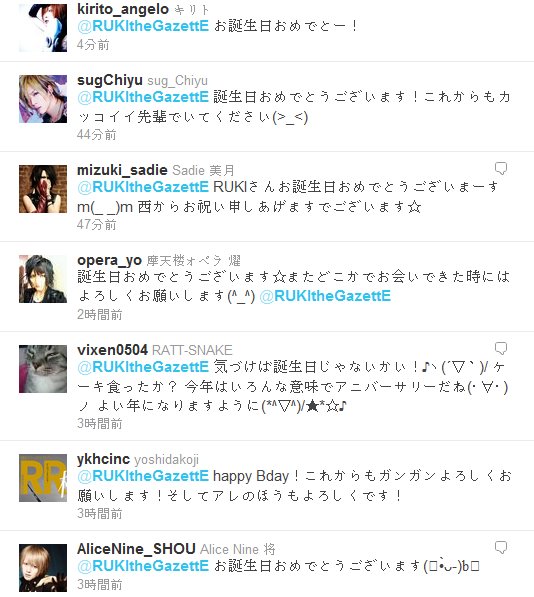Open mizuki_sadie avatar picture
The image size is (534, 597).
coord(43,189)
